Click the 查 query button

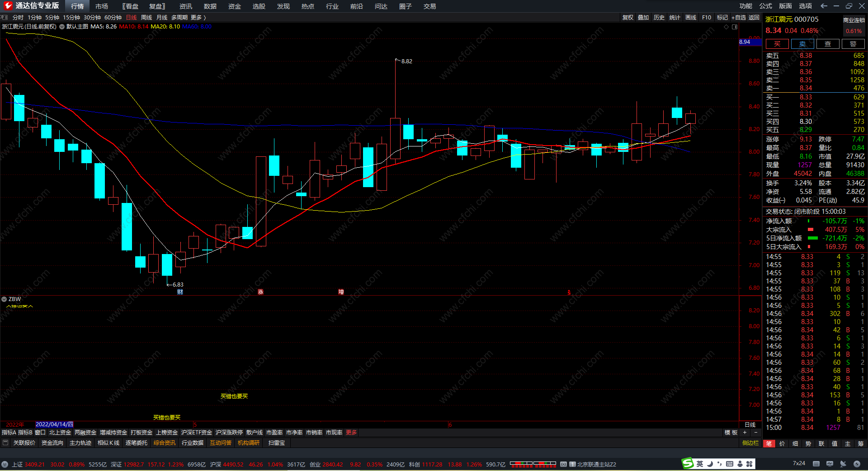click(828, 44)
